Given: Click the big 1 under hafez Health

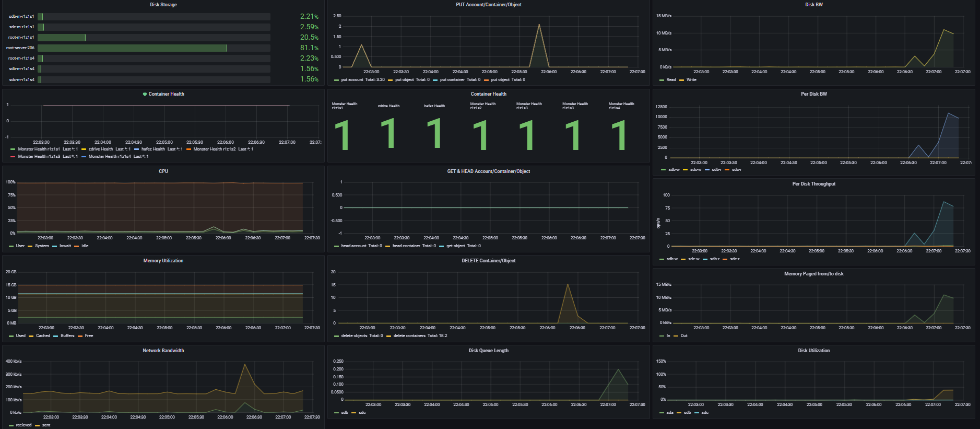Looking at the screenshot, I should pyautogui.click(x=434, y=134).
